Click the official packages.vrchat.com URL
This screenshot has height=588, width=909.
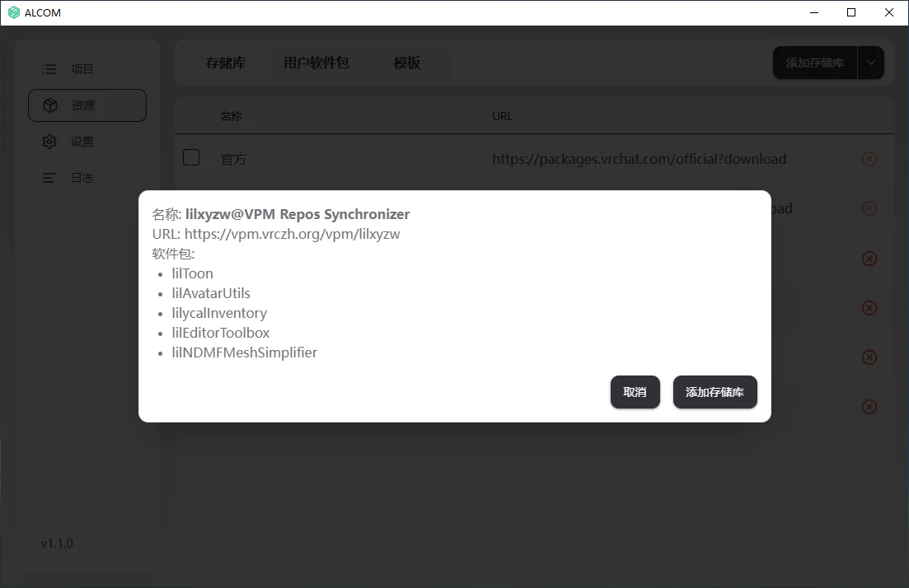click(640, 159)
